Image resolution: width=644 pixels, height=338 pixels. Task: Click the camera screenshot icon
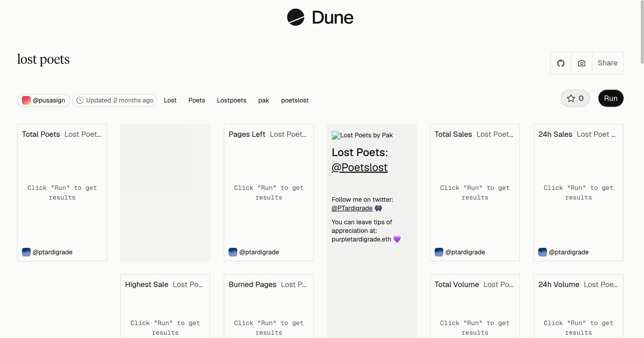coord(581,63)
